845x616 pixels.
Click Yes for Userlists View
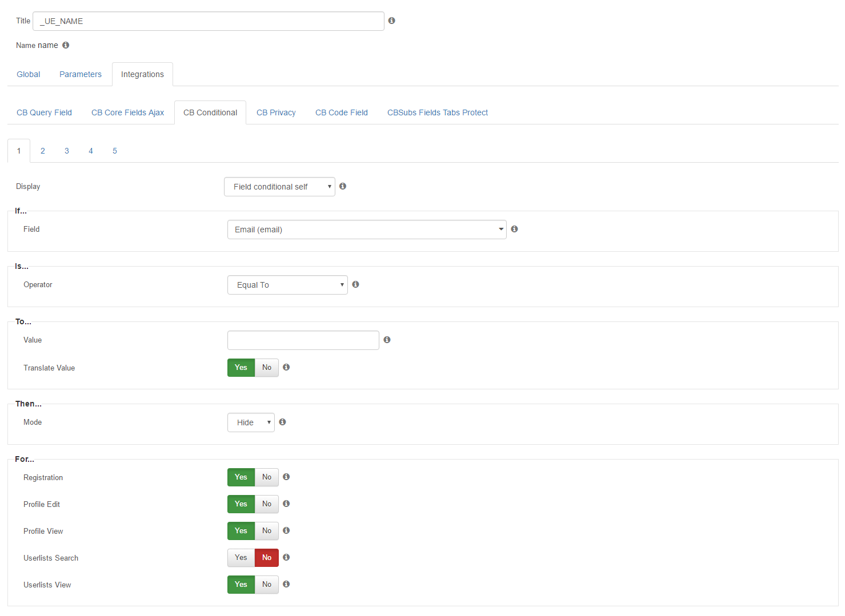click(x=241, y=585)
